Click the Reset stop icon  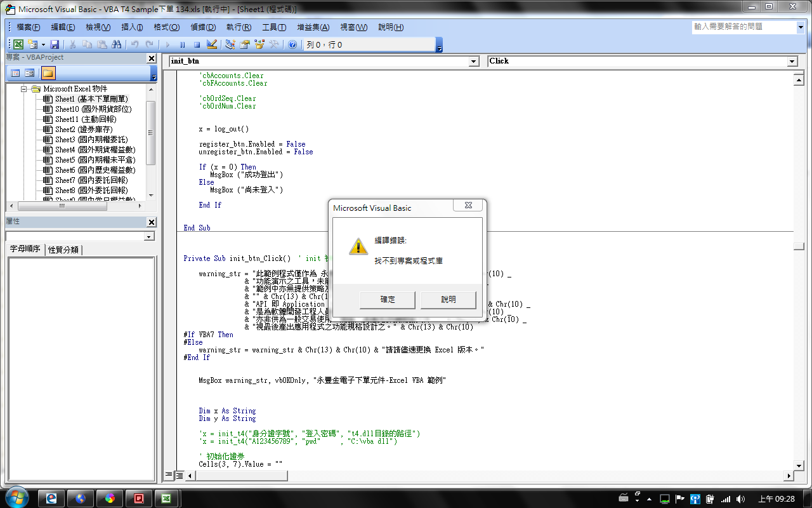pos(197,44)
